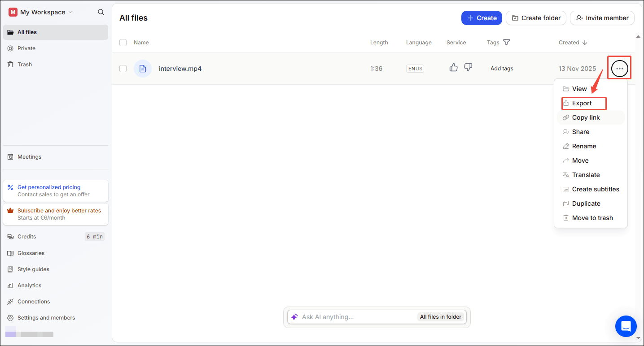Select the Glossaries icon in sidebar
The image size is (644, 346).
(10, 253)
